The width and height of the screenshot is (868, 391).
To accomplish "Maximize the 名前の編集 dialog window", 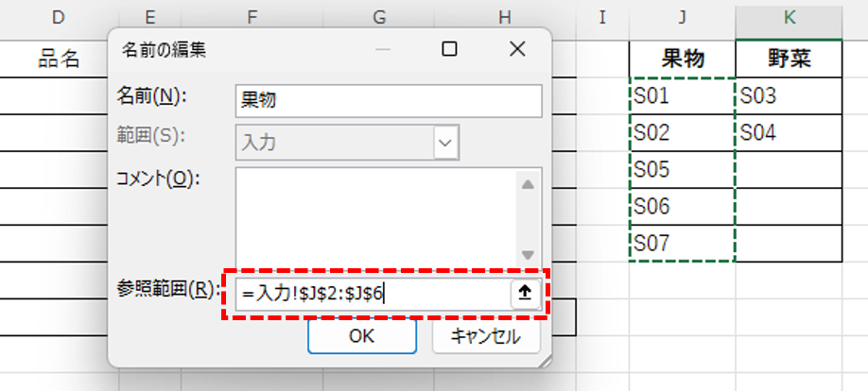I will 449,50.
